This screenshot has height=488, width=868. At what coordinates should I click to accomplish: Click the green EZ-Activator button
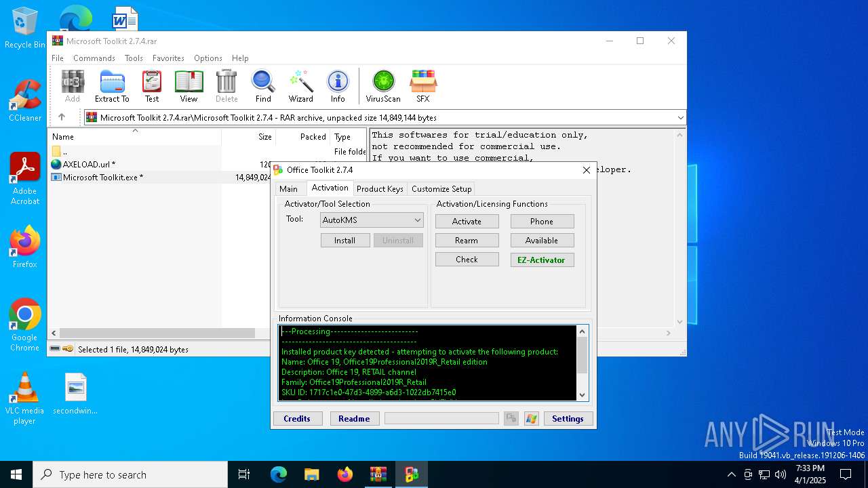coord(542,260)
